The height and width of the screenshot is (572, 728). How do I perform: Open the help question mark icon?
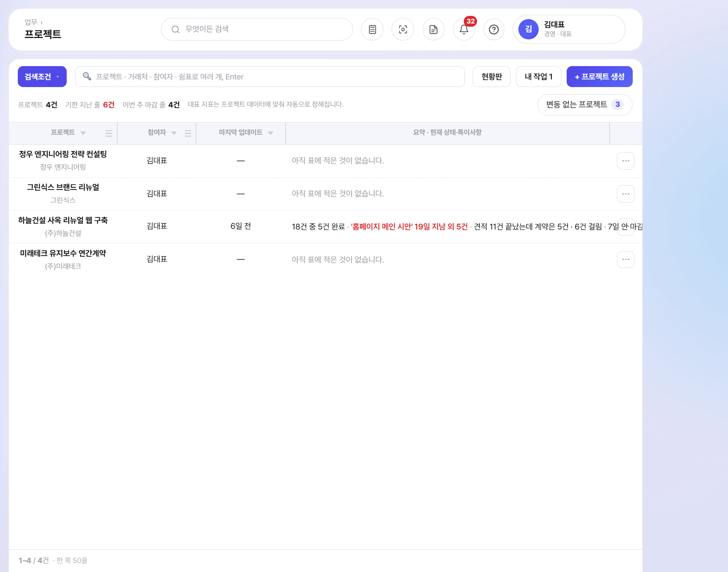[x=494, y=30]
